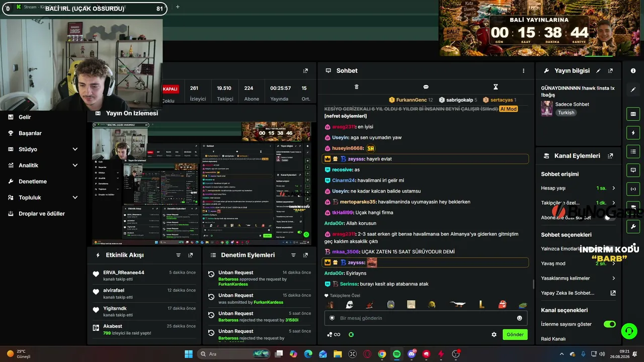Viewport: 644px width, 362px height.
Task: Send the chat message with Gönder
Action: click(x=515, y=334)
